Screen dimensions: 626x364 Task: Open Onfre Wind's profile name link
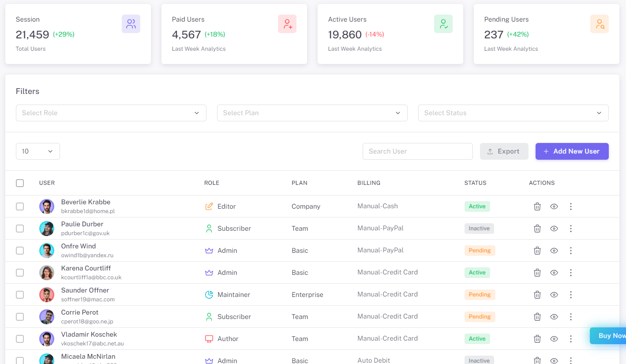pyautogui.click(x=79, y=246)
